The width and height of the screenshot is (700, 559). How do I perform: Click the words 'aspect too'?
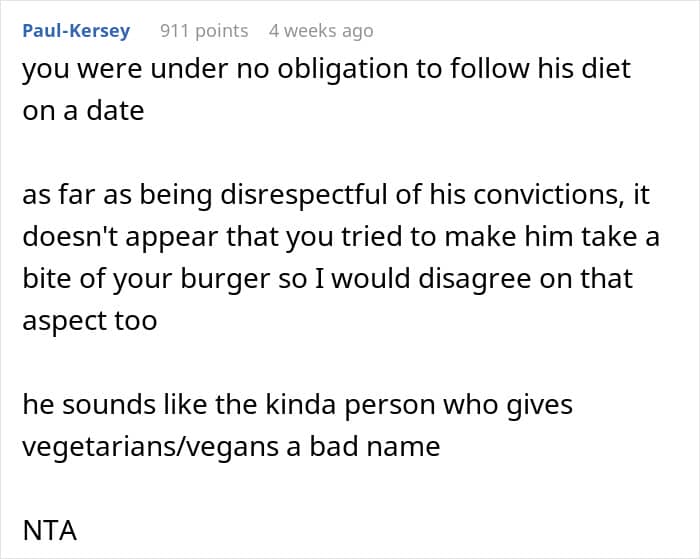pyautogui.click(x=90, y=321)
